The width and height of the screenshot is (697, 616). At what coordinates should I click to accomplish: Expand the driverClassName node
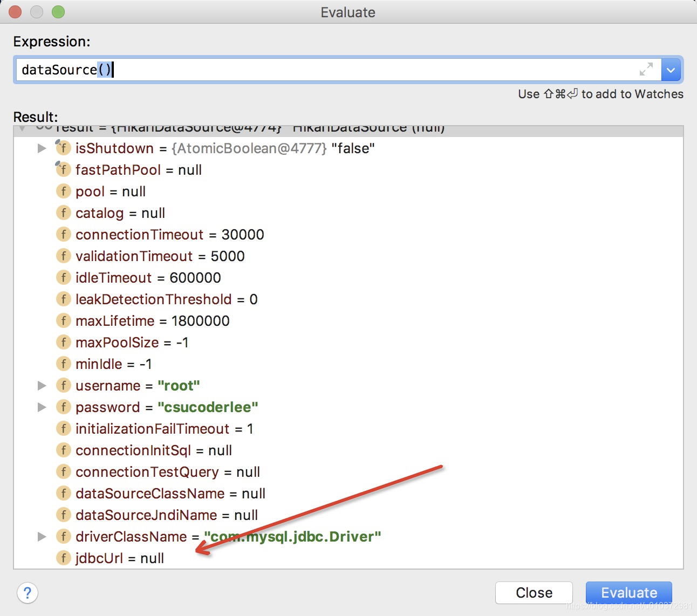coord(42,536)
